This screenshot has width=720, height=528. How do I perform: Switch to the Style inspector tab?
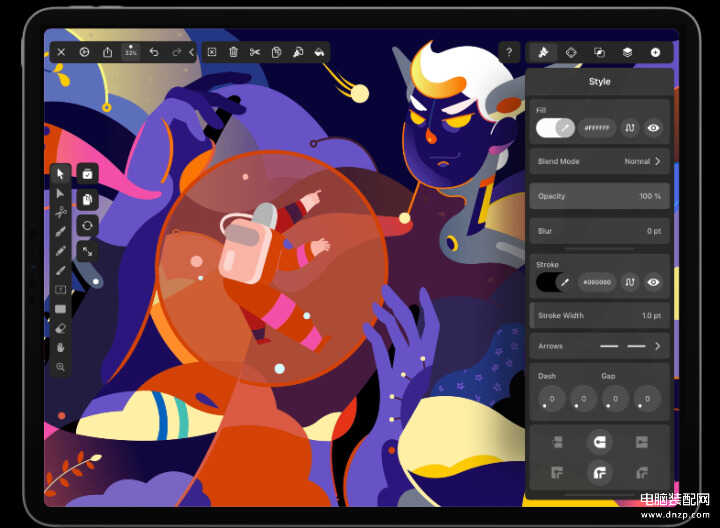coord(543,52)
